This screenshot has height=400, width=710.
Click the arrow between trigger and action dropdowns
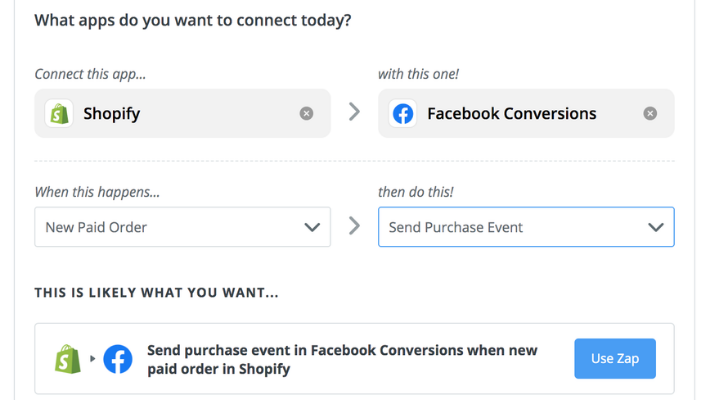point(354,226)
